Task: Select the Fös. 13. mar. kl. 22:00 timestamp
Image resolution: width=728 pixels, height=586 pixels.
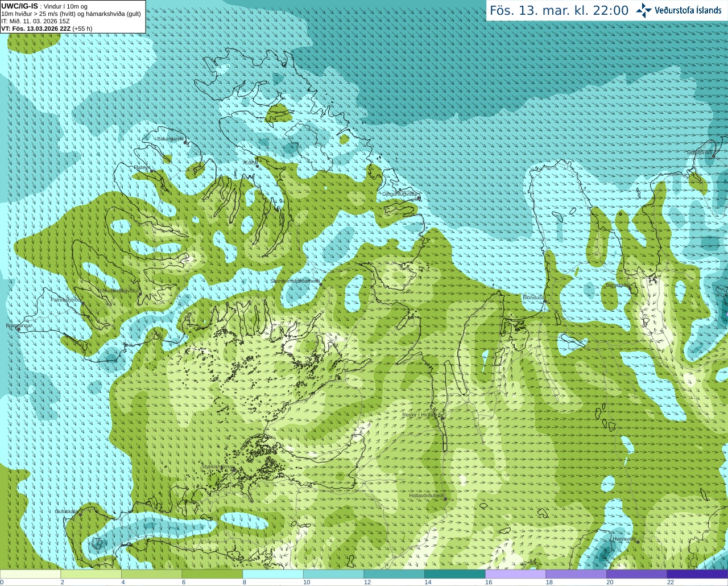Action: pyautogui.click(x=559, y=10)
